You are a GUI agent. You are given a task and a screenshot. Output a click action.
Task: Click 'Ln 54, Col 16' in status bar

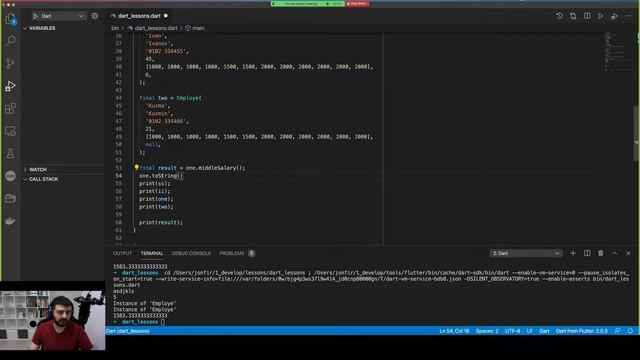[x=454, y=331]
